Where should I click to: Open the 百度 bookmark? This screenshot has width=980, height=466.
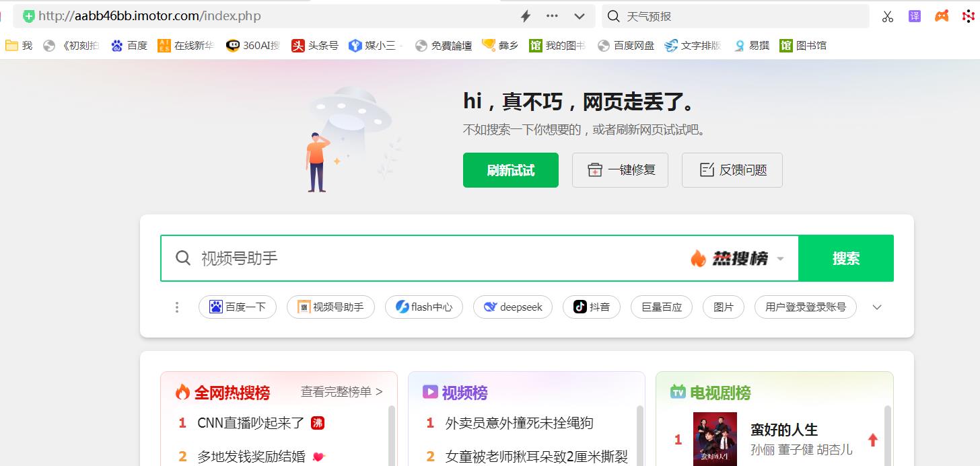[129, 46]
